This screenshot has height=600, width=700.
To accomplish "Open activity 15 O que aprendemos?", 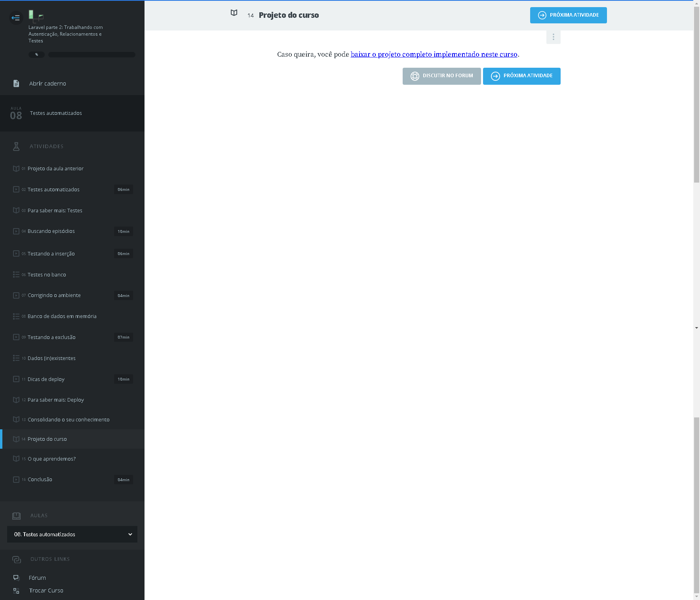I will pos(51,459).
